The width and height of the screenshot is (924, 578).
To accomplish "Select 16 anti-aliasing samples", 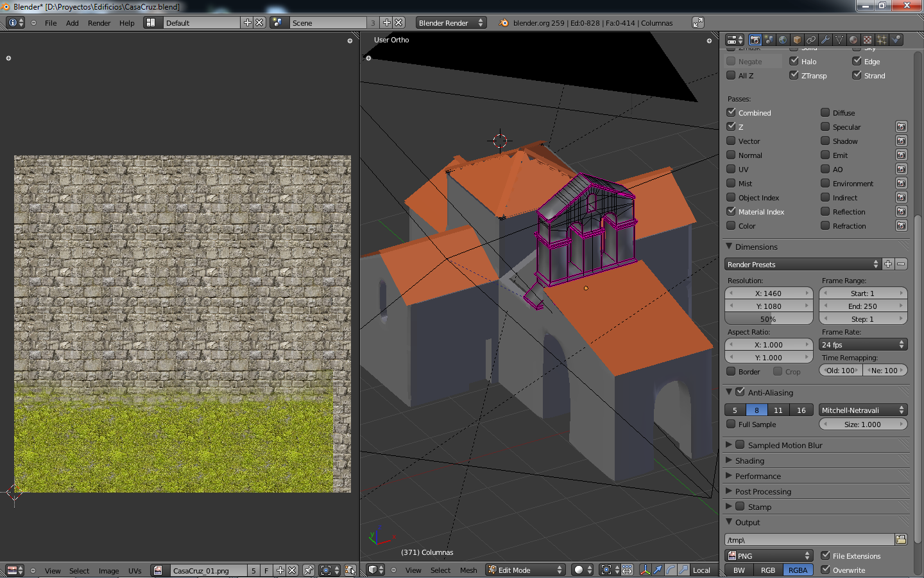I will tap(801, 410).
